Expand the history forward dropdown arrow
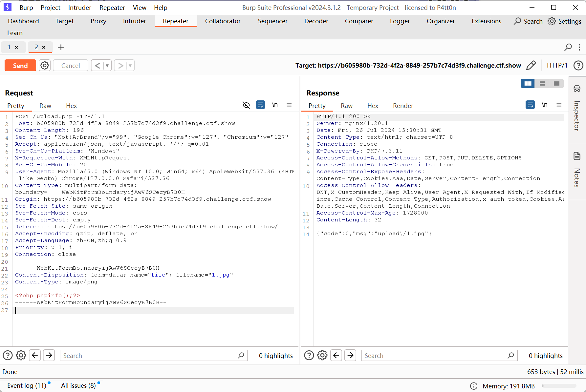Screen dimensions: 586x392 [130, 66]
